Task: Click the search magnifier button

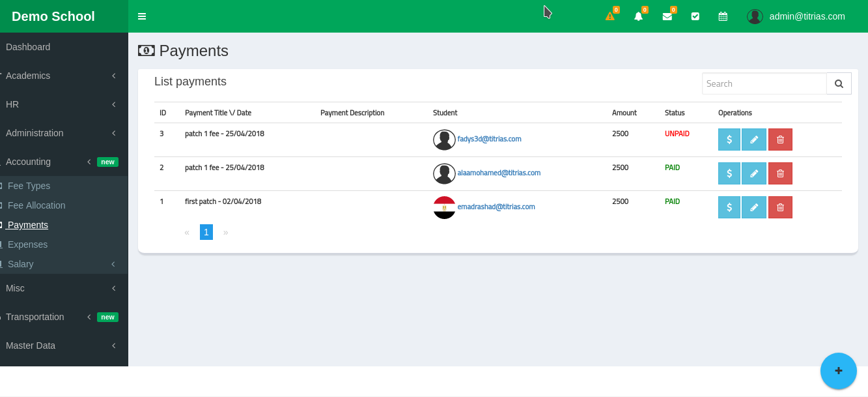Action: [x=839, y=83]
